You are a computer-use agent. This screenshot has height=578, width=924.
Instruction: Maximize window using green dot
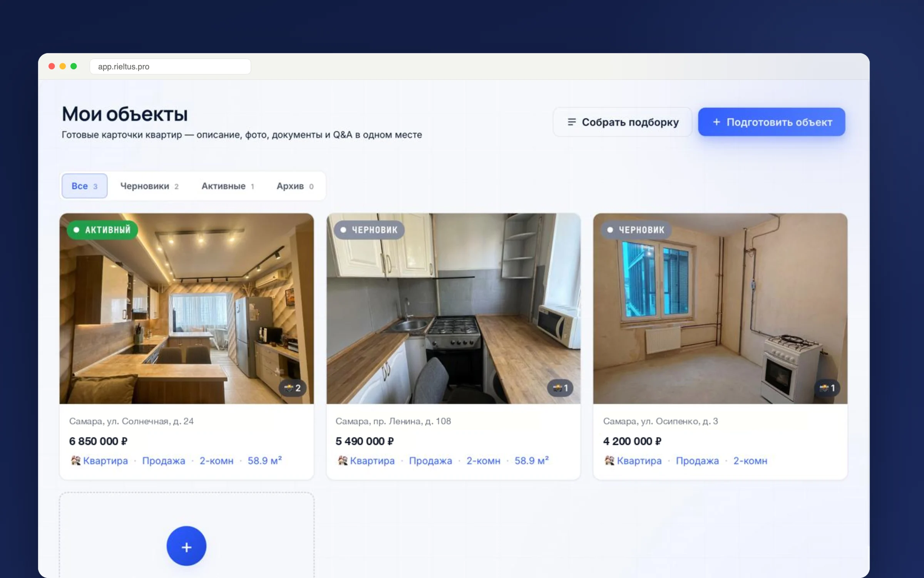pyautogui.click(x=74, y=66)
